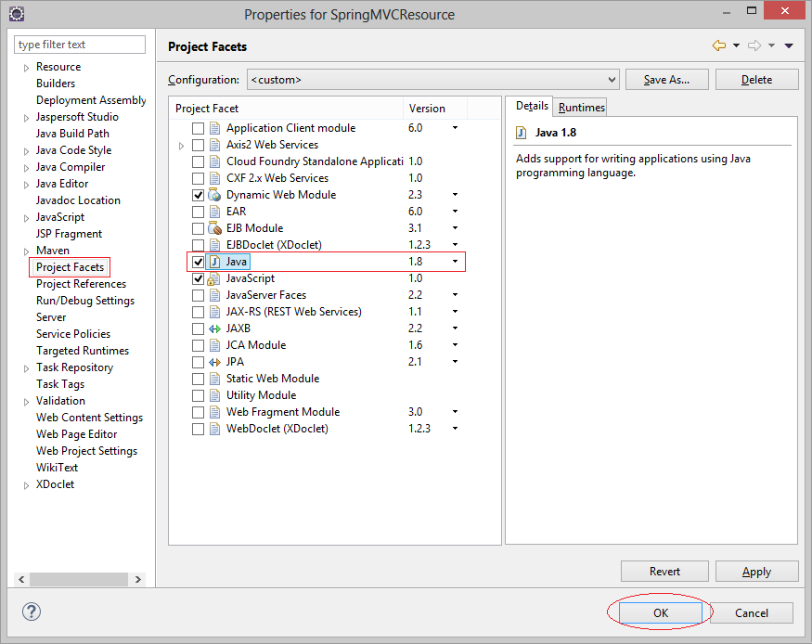Click the sidebar horizontal scrollbar thumb

click(79, 579)
